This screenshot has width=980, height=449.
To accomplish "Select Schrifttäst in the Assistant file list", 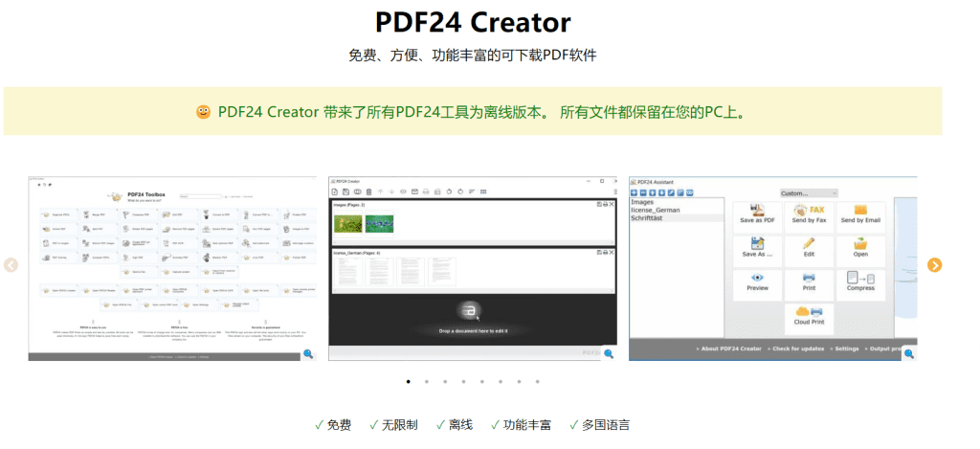I will pyautogui.click(x=678, y=218).
